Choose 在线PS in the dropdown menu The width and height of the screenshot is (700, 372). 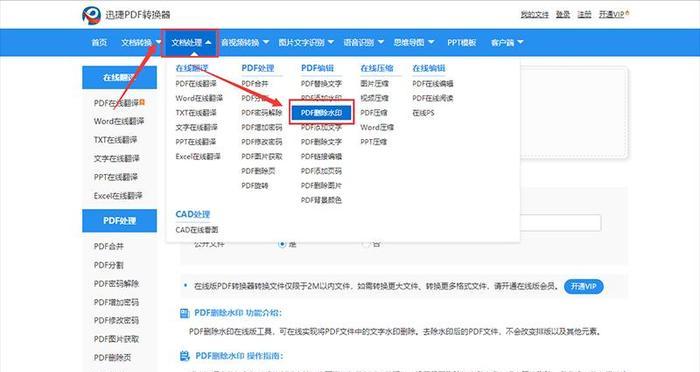point(423,113)
